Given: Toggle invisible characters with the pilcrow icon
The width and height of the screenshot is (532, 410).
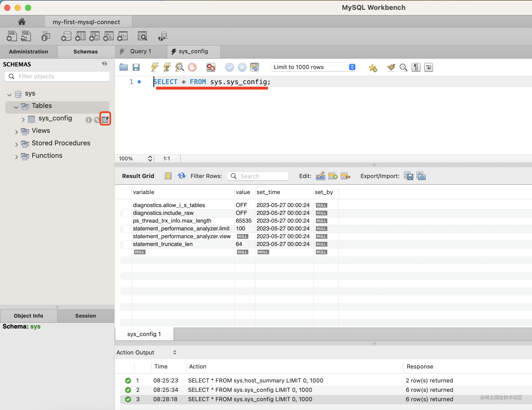Looking at the screenshot, I should (x=416, y=67).
